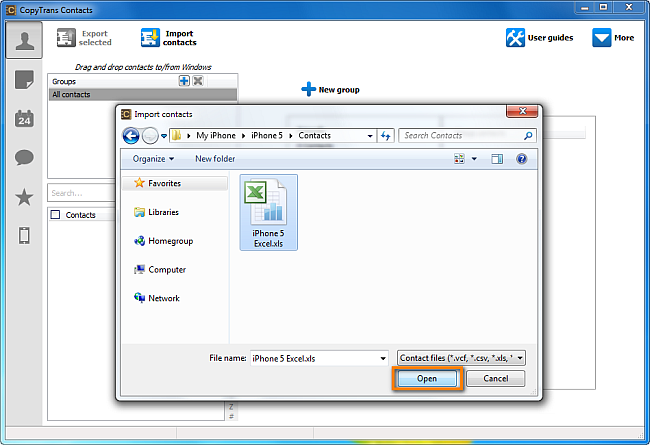Viewport: 650px width, 445px height.
Task: Jump to # in the alphabet index
Action: pos(231,416)
